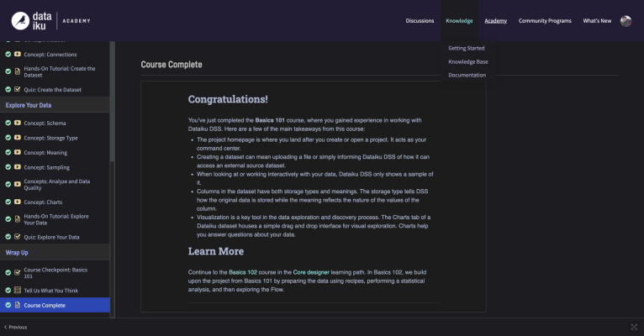The height and width of the screenshot is (336, 644).
Task: Collapse the Wrap Up section
Action: [x=55, y=252]
